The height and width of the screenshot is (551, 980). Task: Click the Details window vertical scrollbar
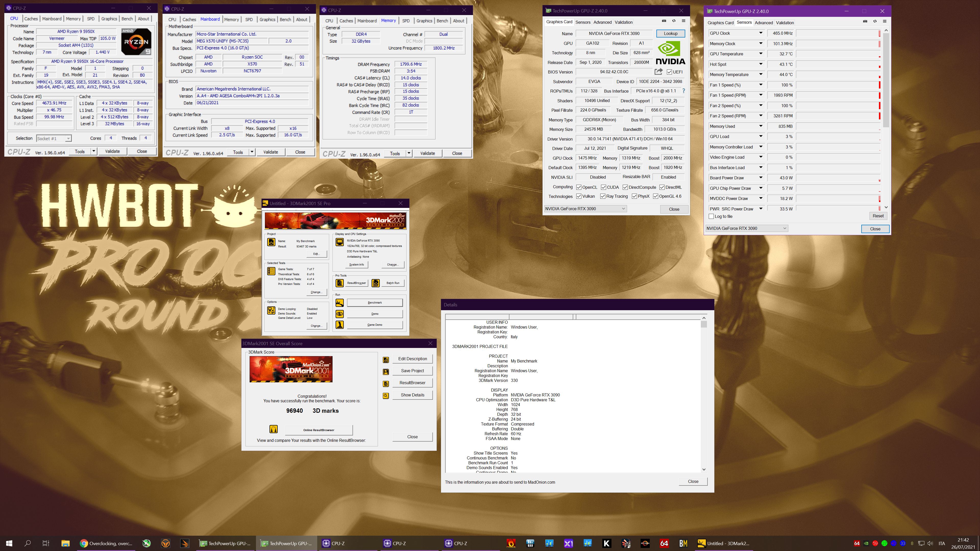(704, 394)
